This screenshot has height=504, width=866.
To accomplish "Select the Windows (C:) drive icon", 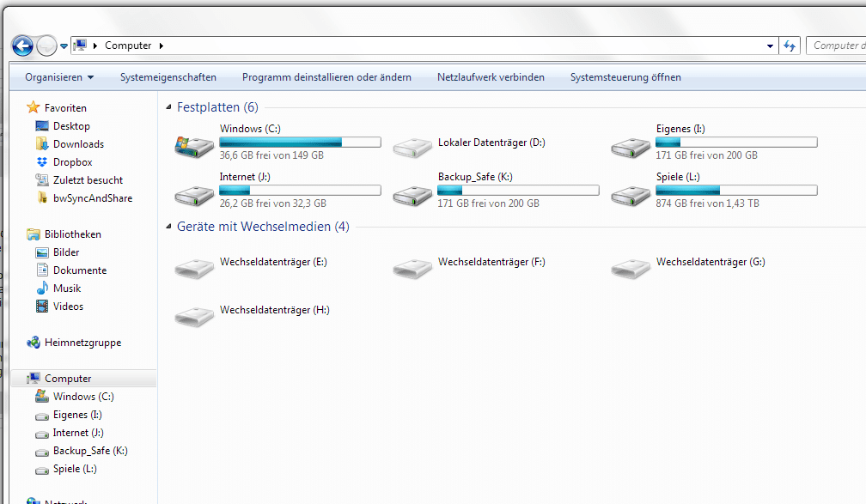I will pos(194,148).
